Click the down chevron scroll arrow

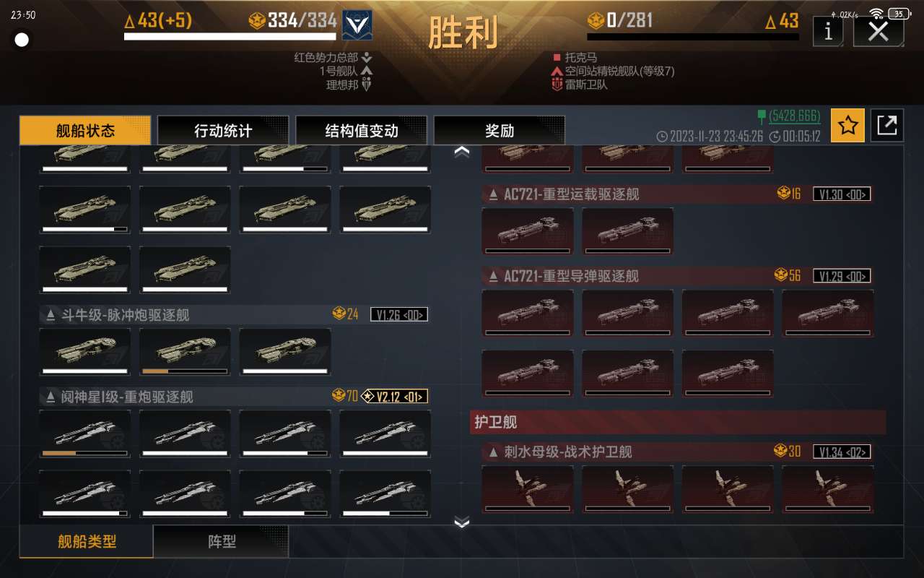462,522
